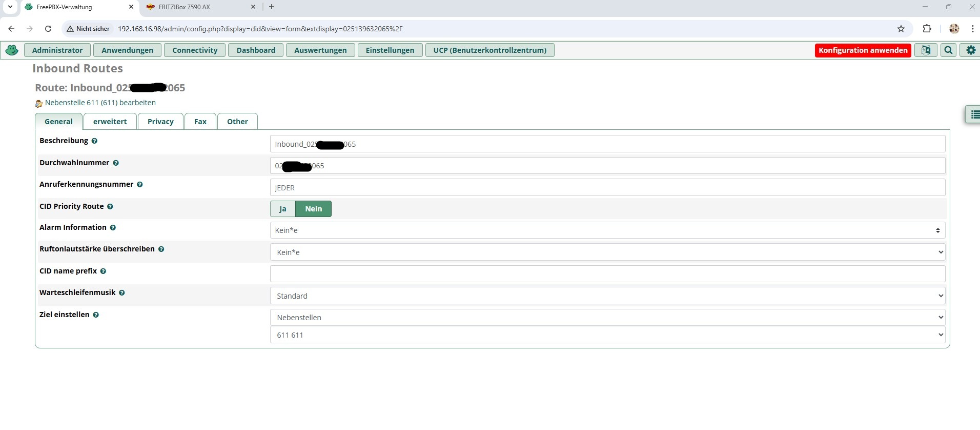Bookmark this page with star icon
The image size is (980, 430).
pyautogui.click(x=901, y=29)
